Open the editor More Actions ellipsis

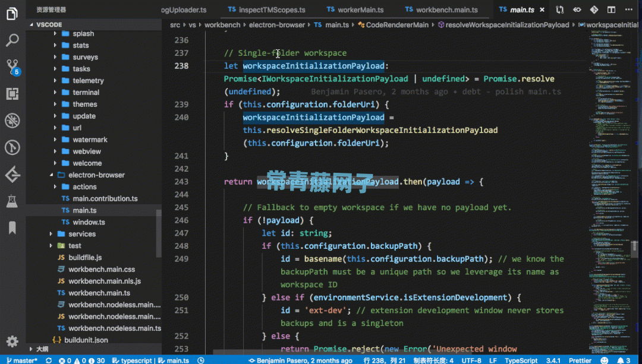(x=629, y=10)
